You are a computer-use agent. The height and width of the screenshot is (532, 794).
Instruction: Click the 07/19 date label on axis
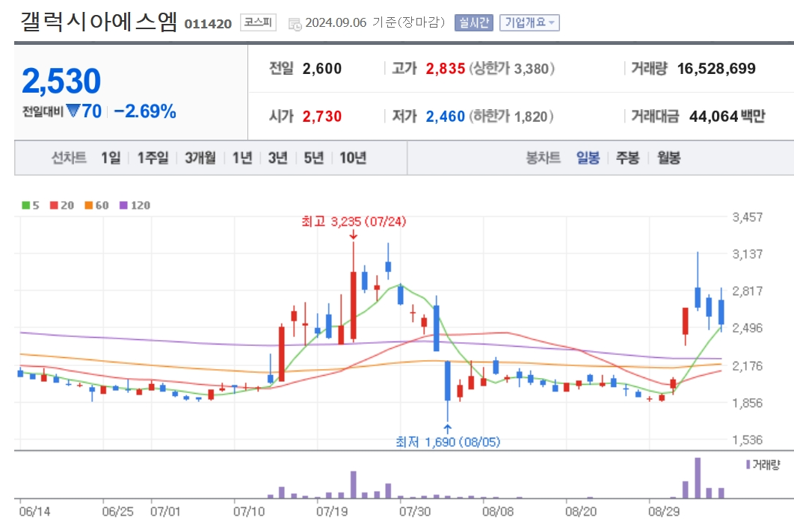[332, 511]
